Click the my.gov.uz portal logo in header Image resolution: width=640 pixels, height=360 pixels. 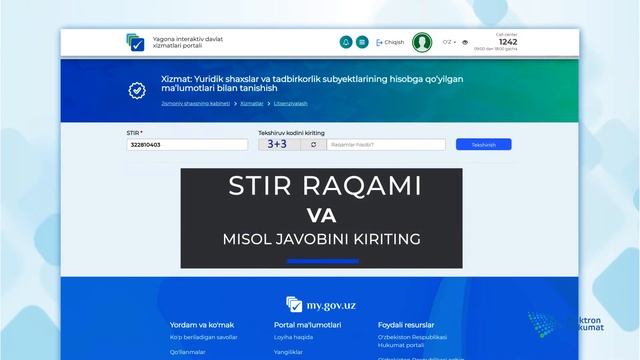point(135,42)
